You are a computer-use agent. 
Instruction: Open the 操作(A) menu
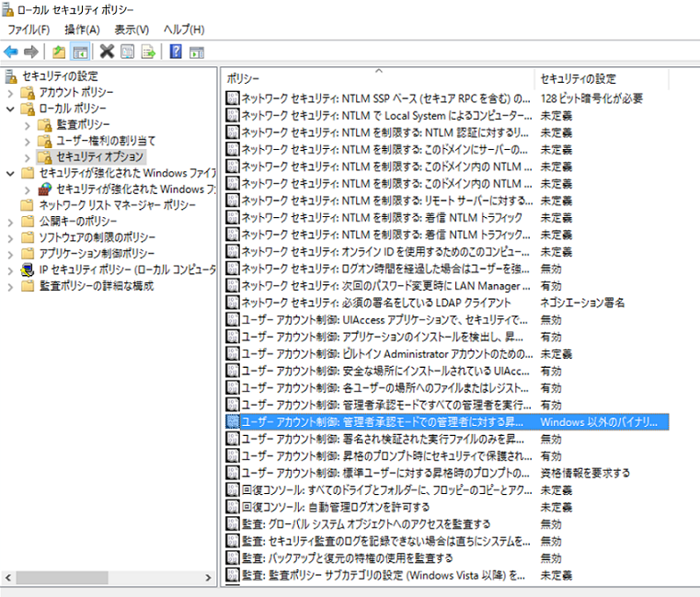pos(82,29)
